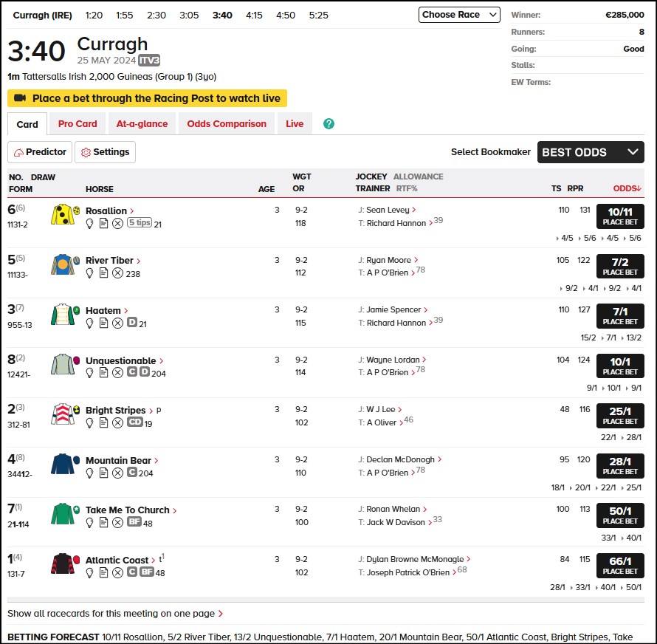Click the Predictor button

(x=41, y=152)
